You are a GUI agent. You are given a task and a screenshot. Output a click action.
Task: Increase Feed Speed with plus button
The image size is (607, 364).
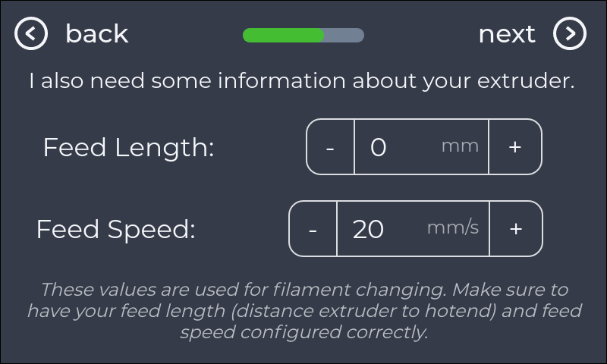click(x=516, y=228)
